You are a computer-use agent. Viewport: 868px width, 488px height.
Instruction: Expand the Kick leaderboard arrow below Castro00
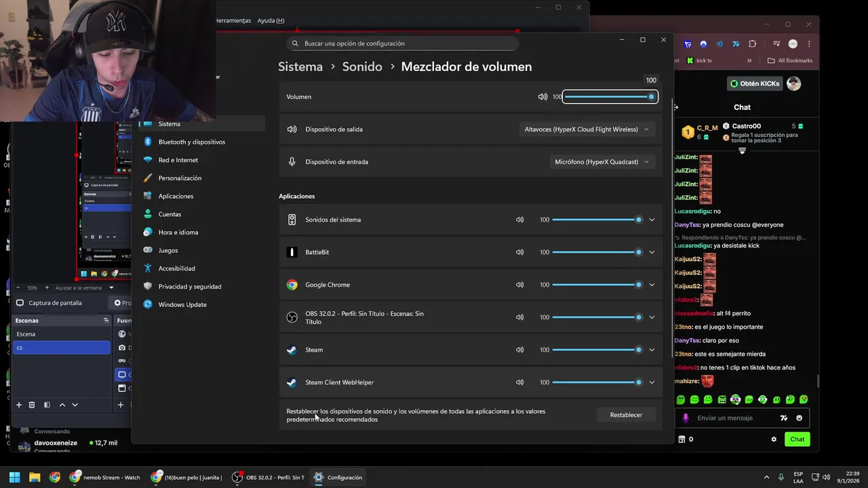[x=742, y=150]
